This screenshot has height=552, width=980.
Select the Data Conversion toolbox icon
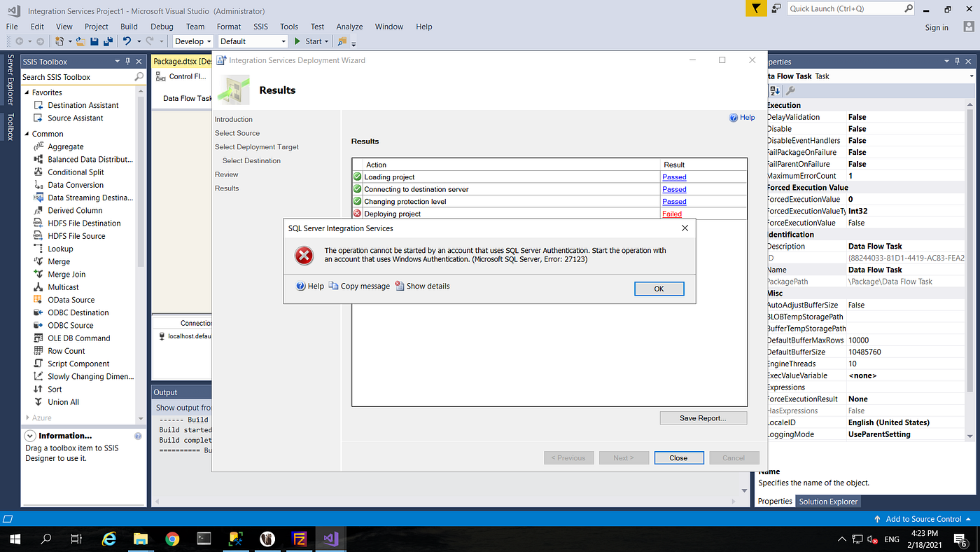point(38,185)
